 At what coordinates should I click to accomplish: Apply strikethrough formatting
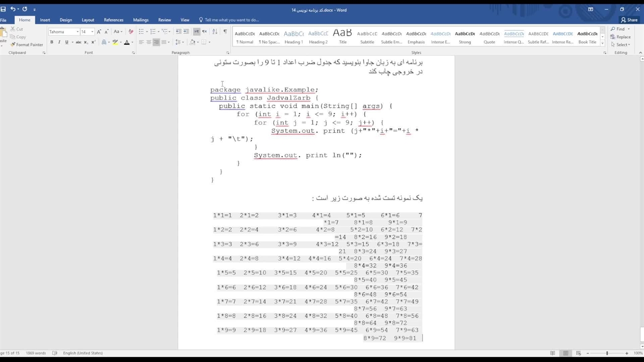78,42
